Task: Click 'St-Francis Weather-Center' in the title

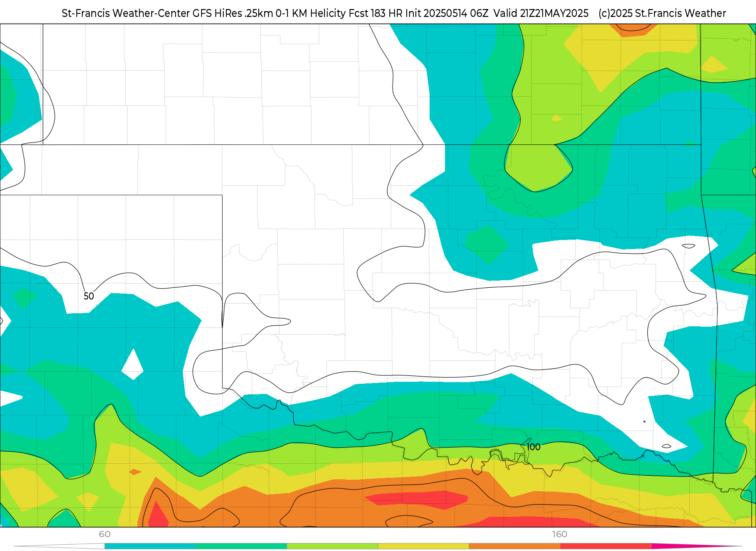Action: (126, 13)
